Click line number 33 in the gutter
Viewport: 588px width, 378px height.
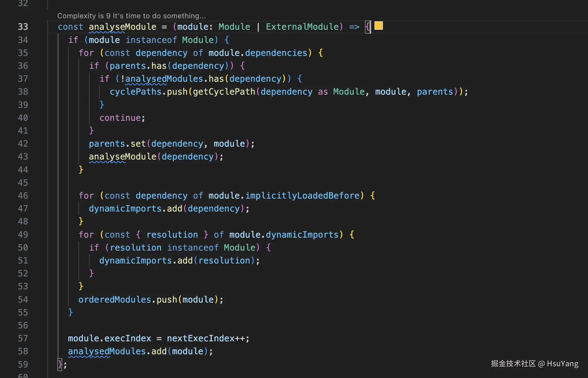(x=23, y=27)
